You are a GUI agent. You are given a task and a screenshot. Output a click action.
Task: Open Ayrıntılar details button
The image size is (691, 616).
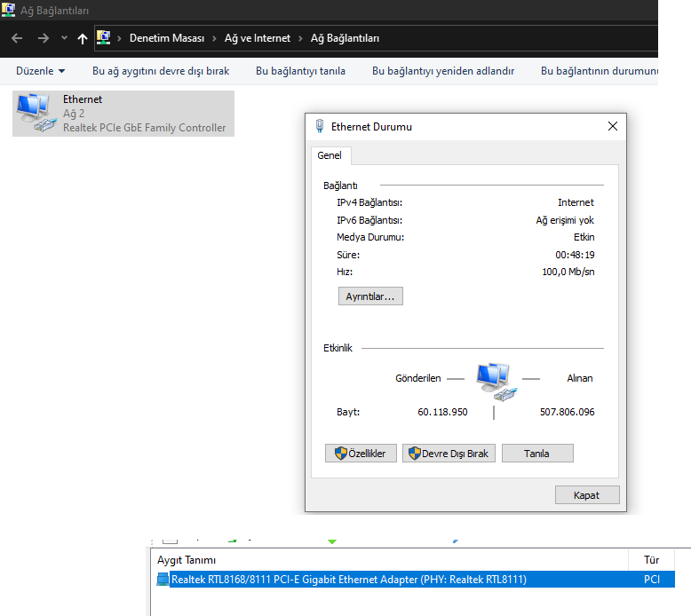(x=370, y=296)
